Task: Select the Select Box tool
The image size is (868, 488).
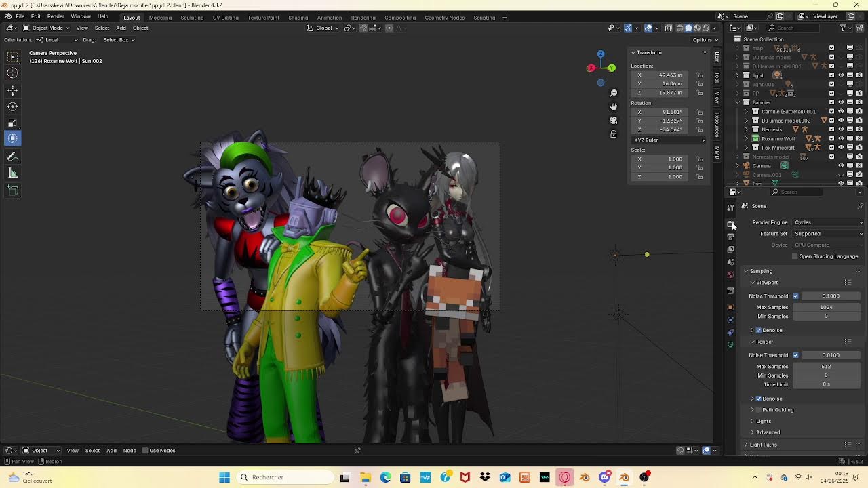Action: pos(13,57)
